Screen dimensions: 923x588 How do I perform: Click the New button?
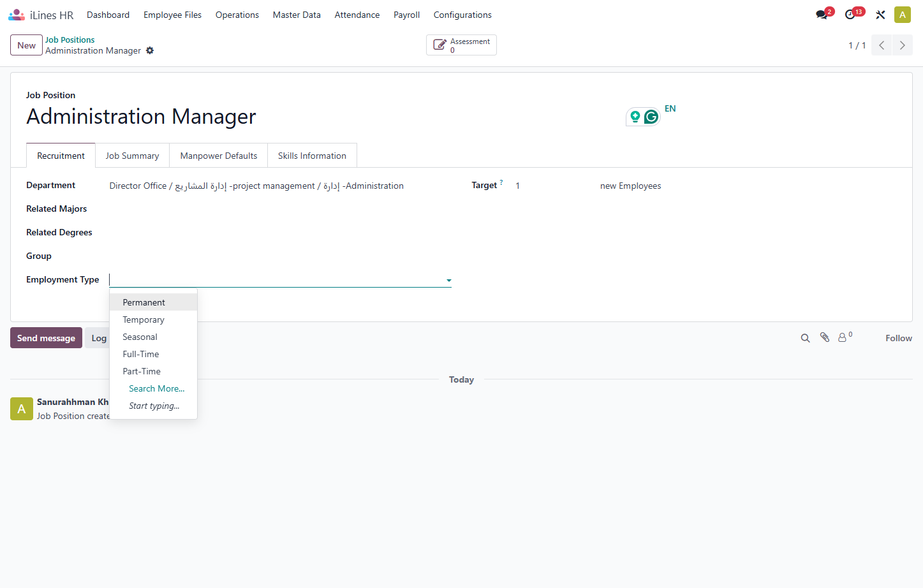click(27, 45)
